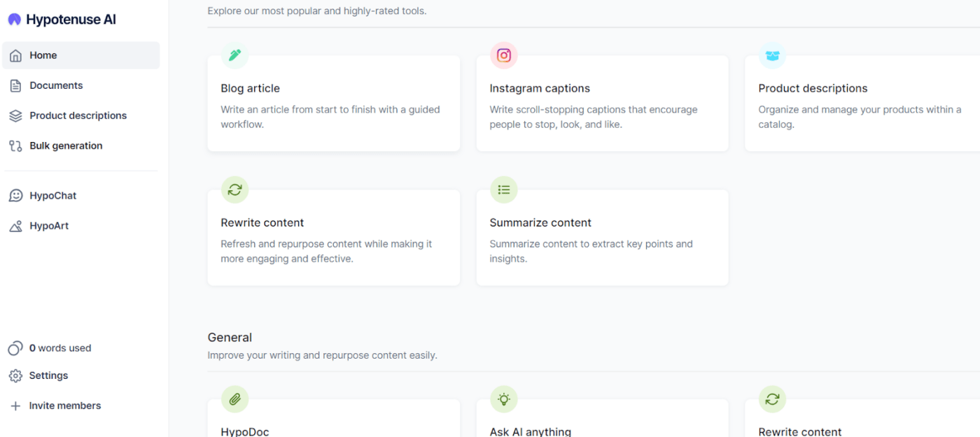This screenshot has height=437, width=980.
Task: Go to Product descriptions in sidebar
Action: (x=81, y=115)
